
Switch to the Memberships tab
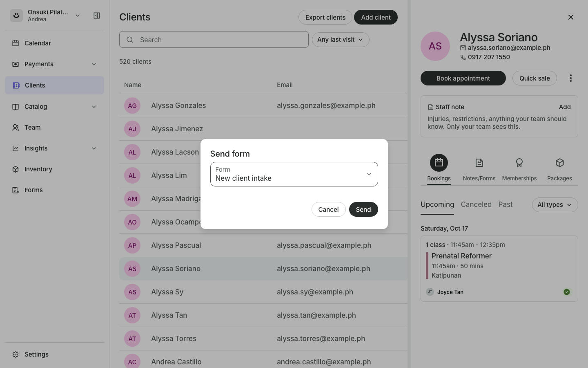(x=519, y=168)
